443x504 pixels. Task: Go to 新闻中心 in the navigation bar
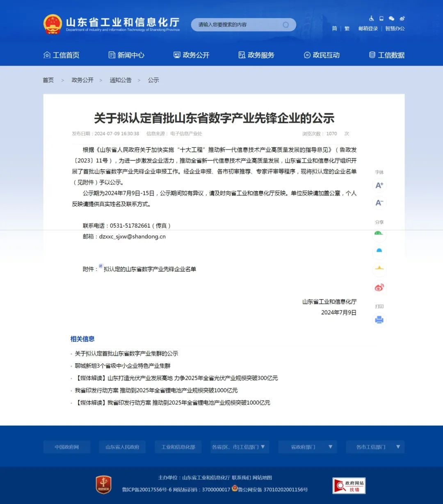coord(126,55)
